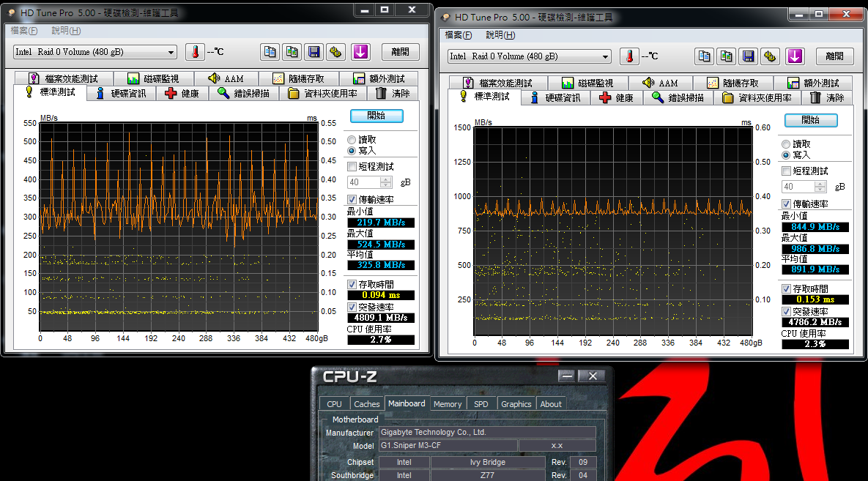868x481 pixels.
Task: Switch to Memory tab in CPU-Z
Action: [x=448, y=404]
